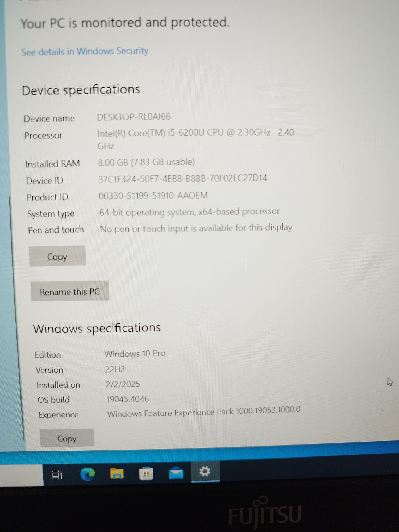Click the Device ID label
Screen dimensions: 399x532
click(x=44, y=181)
